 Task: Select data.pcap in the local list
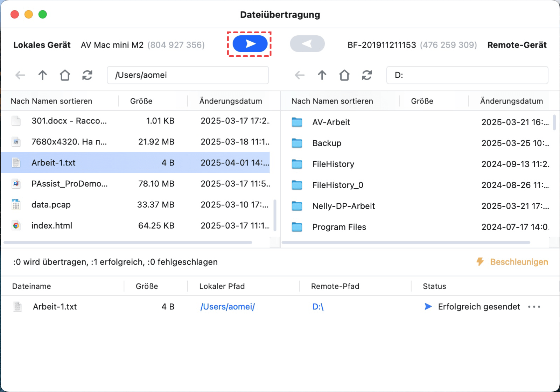pyautogui.click(x=51, y=205)
